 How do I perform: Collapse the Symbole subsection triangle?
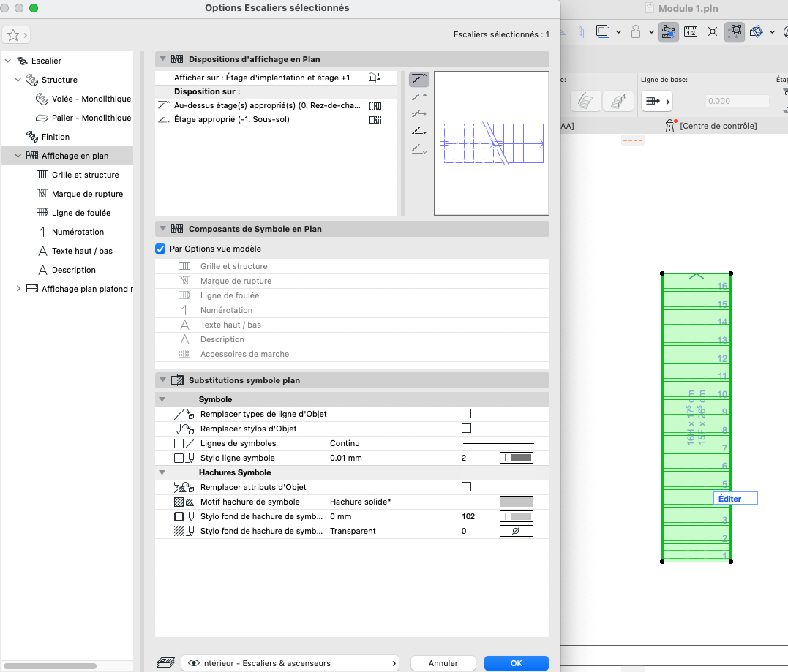[x=162, y=400]
